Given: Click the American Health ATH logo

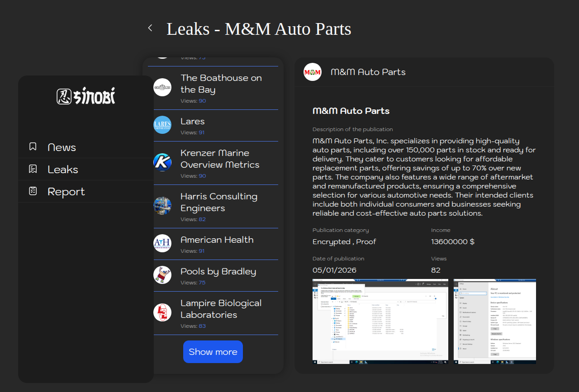Looking at the screenshot, I should [162, 243].
